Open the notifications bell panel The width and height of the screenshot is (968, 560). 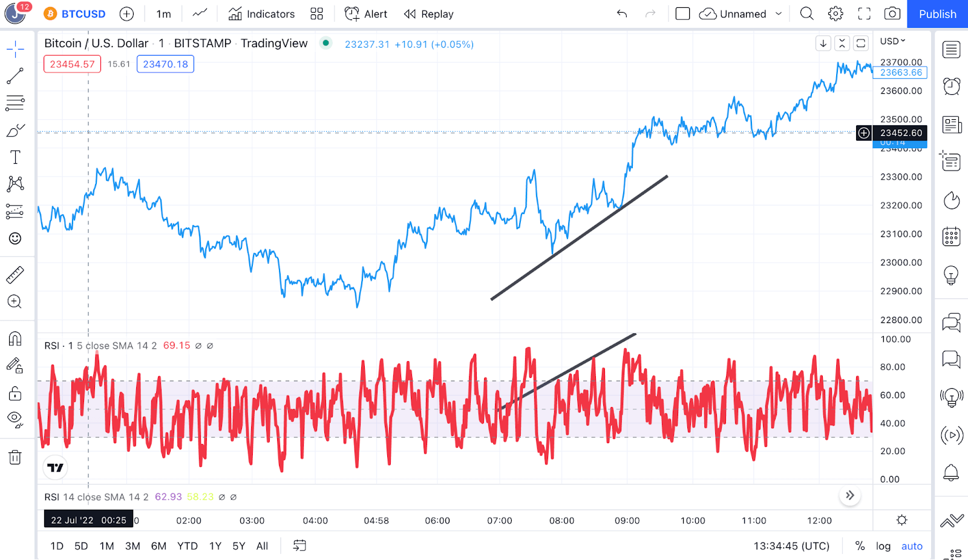[952, 472]
